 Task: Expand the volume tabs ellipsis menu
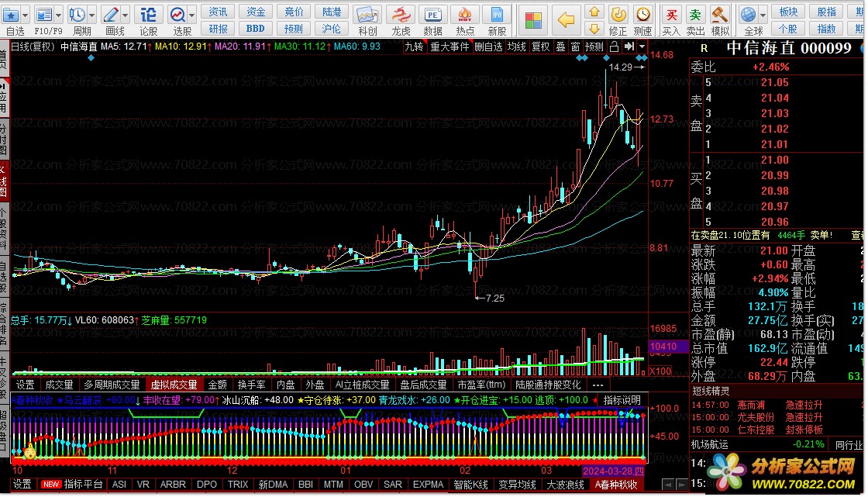click(x=598, y=385)
